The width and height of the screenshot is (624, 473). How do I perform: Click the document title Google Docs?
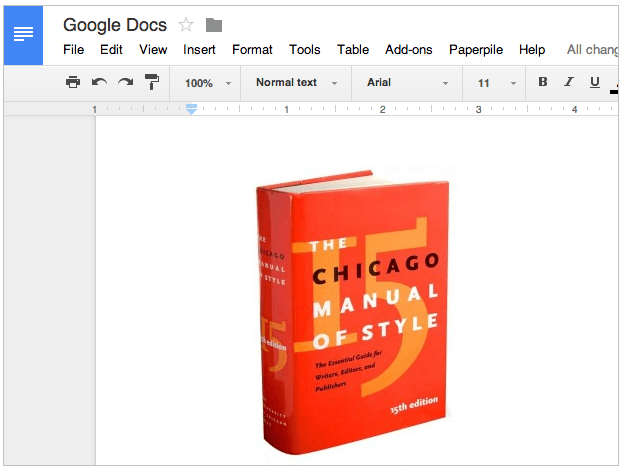click(x=115, y=25)
